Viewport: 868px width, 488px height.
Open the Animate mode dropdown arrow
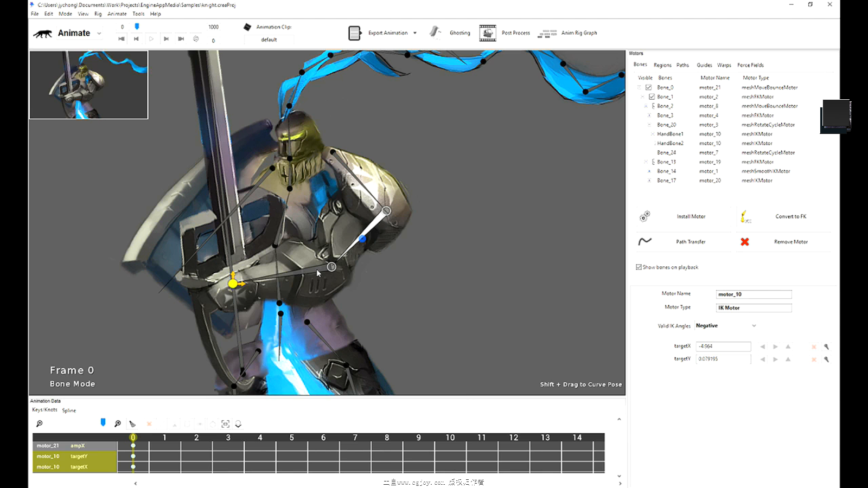(99, 34)
